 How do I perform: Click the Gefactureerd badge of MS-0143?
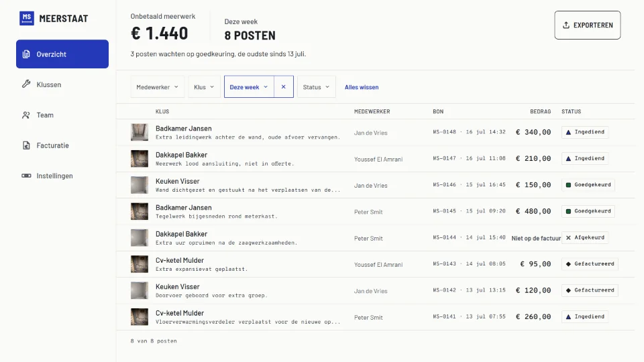pyautogui.click(x=590, y=264)
